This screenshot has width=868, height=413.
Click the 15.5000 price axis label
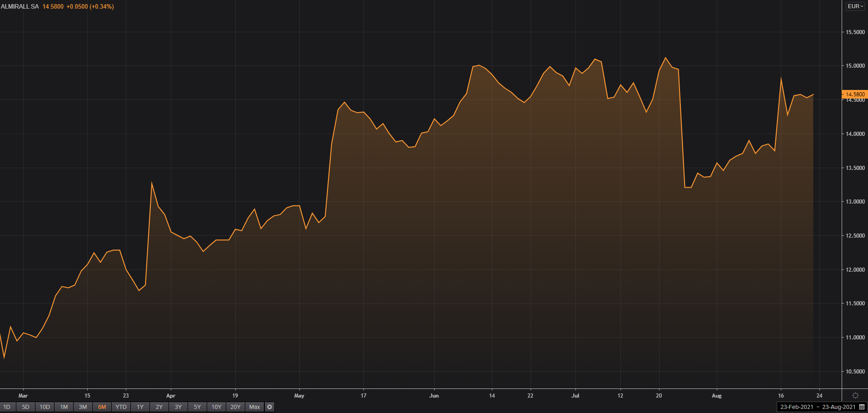[x=855, y=32]
